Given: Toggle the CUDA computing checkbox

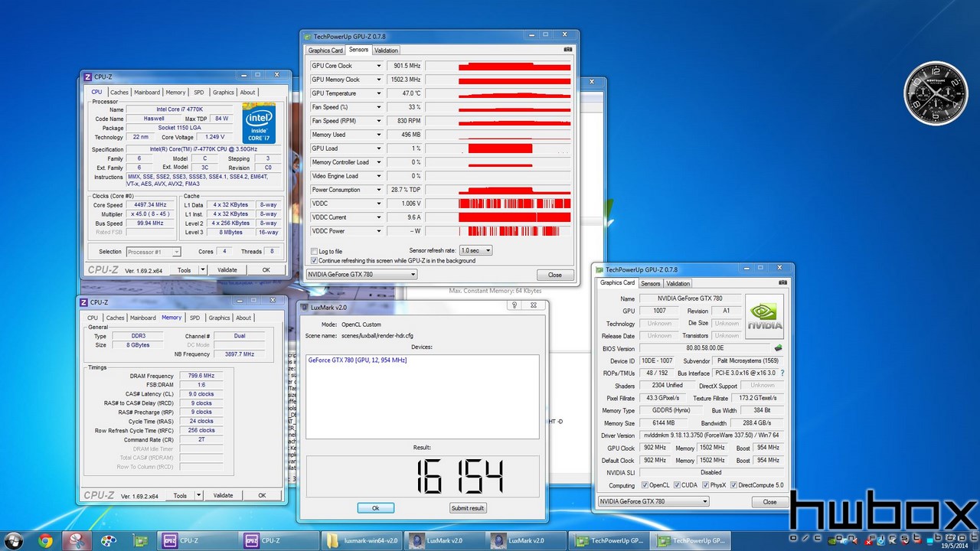Looking at the screenshot, I should pos(676,485).
